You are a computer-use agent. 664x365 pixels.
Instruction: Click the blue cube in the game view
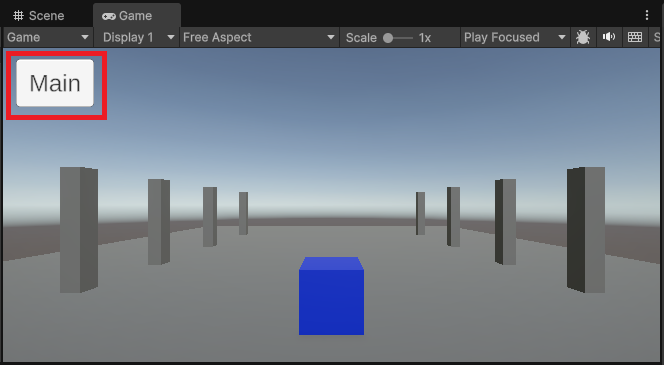(331, 296)
